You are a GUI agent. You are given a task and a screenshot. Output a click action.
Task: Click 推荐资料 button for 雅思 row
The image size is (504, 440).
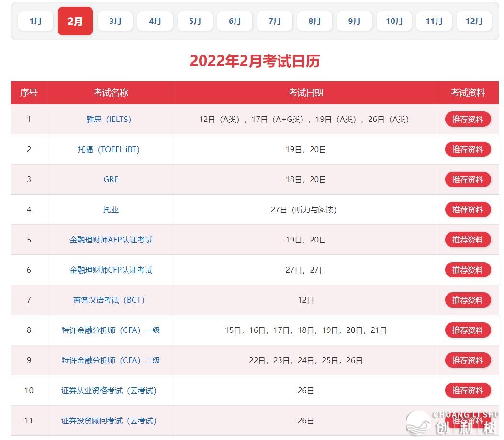468,120
